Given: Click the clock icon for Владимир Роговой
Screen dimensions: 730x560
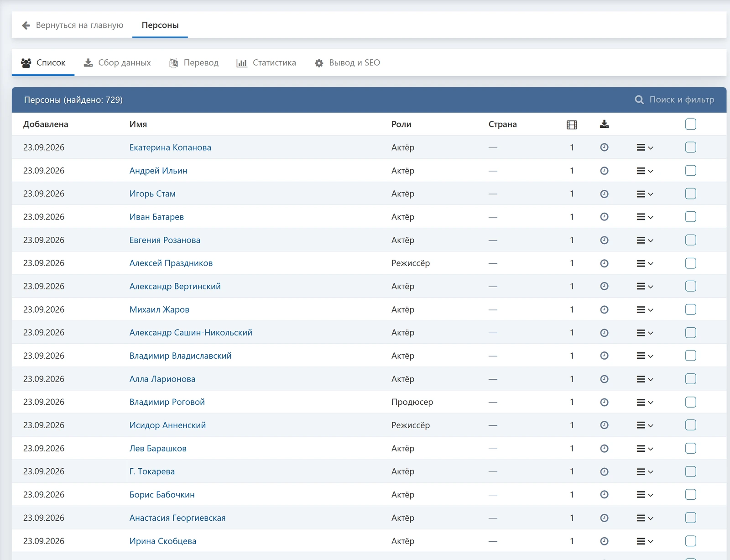Looking at the screenshot, I should [x=604, y=402].
